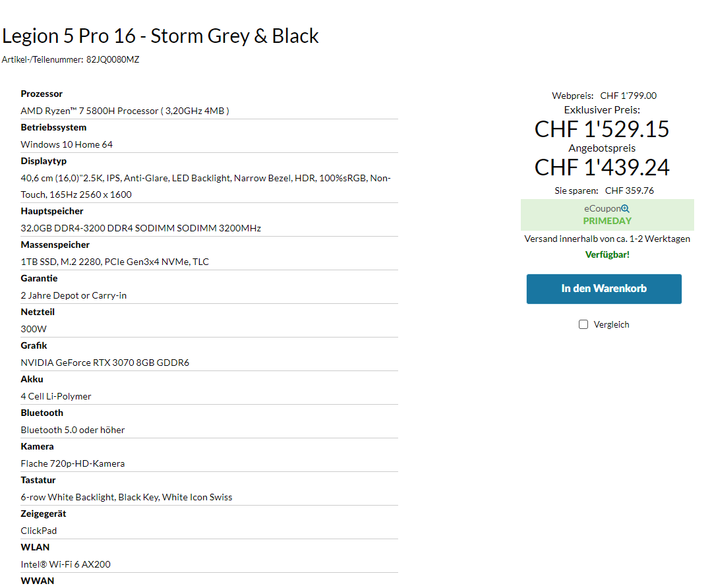
Task: Open the eCoupon details link
Action: [x=603, y=209]
